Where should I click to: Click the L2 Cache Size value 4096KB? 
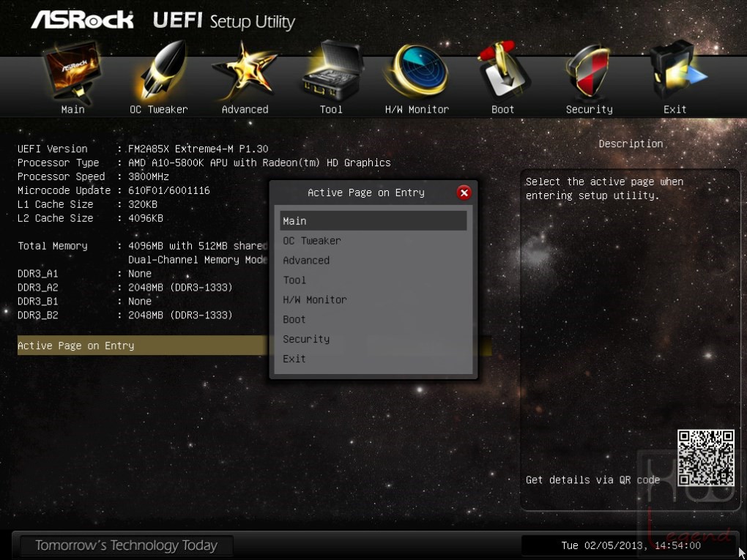coord(146,218)
